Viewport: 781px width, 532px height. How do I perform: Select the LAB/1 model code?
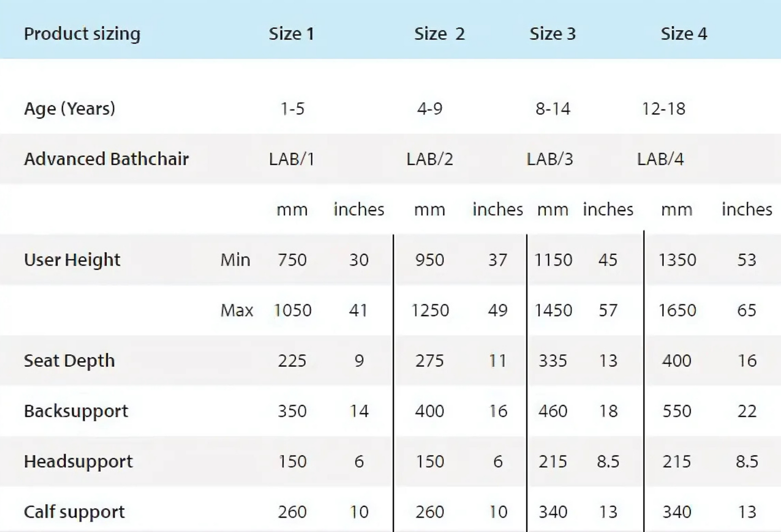click(292, 159)
